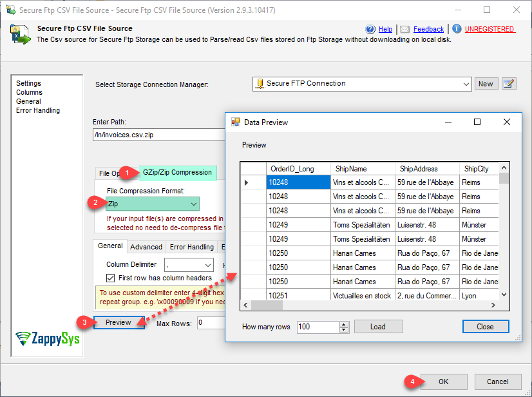Expand the Column Delimiter combo box
The height and width of the screenshot is (397, 532).
tap(208, 266)
